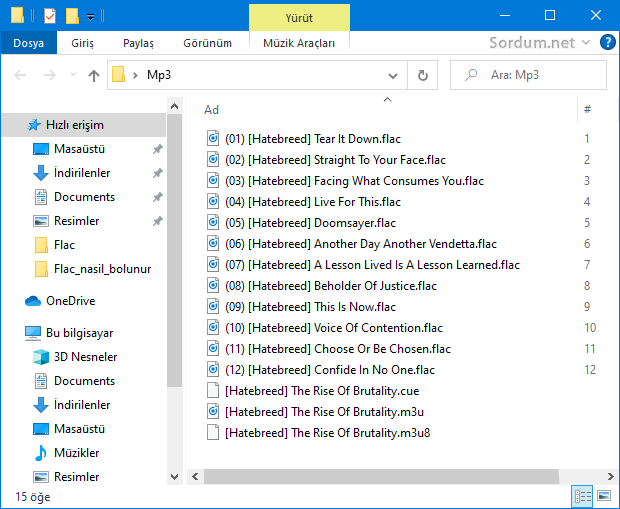Expand the address bar root chevron
Image resolution: width=620 pixels, height=509 pixels.
click(135, 75)
